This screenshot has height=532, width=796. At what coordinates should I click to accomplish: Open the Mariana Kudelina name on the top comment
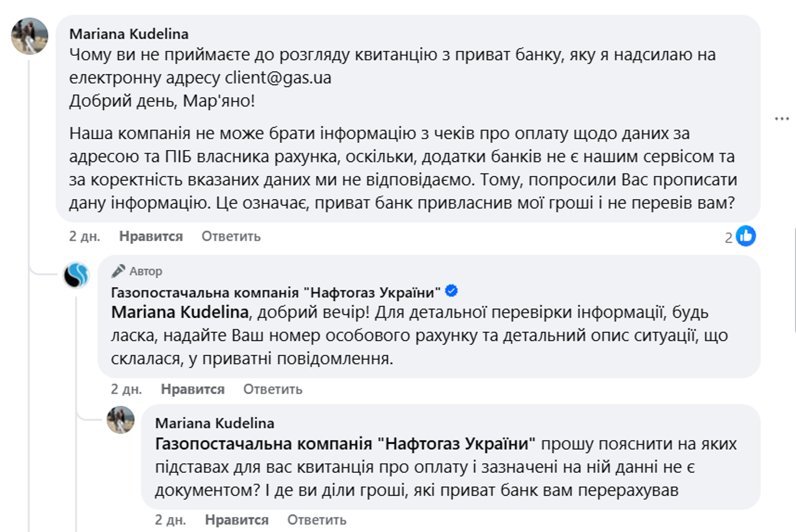click(x=128, y=34)
